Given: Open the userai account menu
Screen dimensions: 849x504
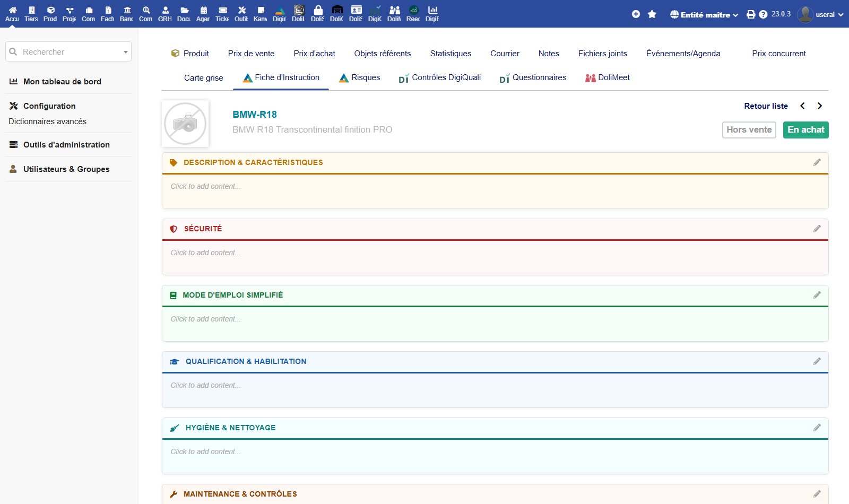Looking at the screenshot, I should [x=820, y=14].
